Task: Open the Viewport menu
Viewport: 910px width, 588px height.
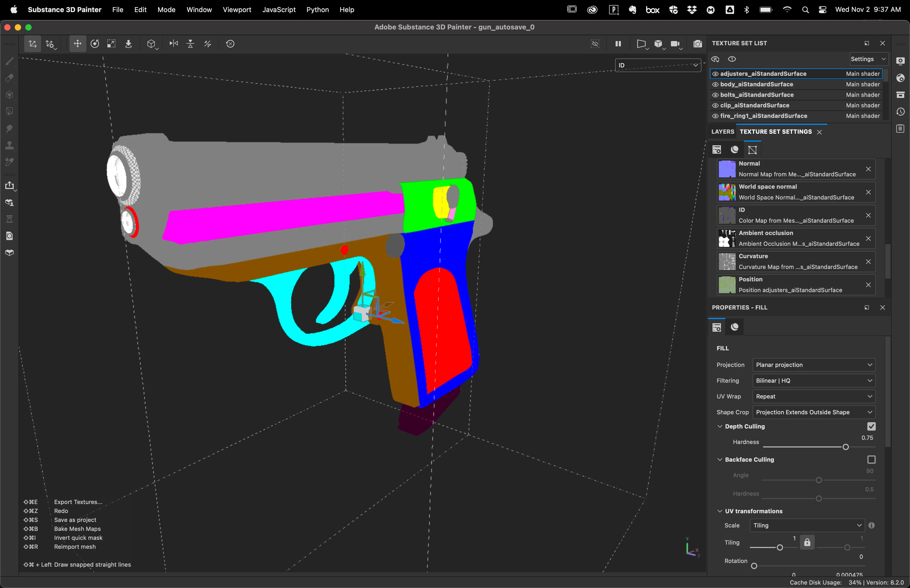Action: [x=237, y=9]
